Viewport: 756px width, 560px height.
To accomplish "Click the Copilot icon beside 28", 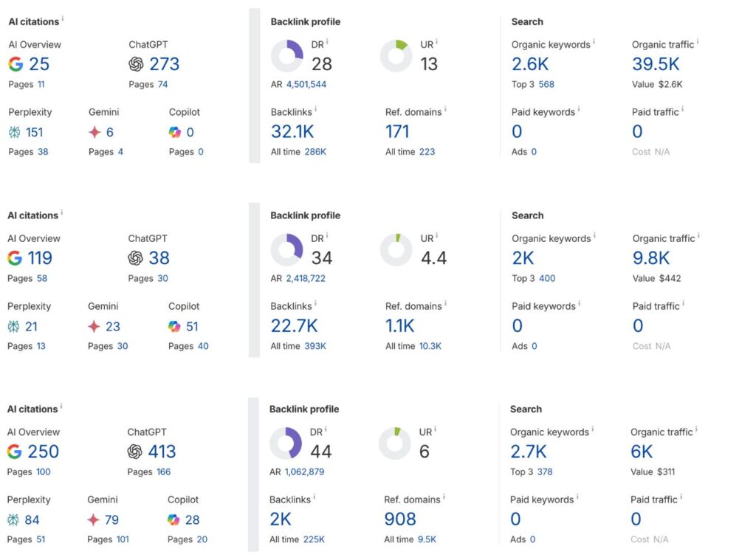I will (173, 520).
